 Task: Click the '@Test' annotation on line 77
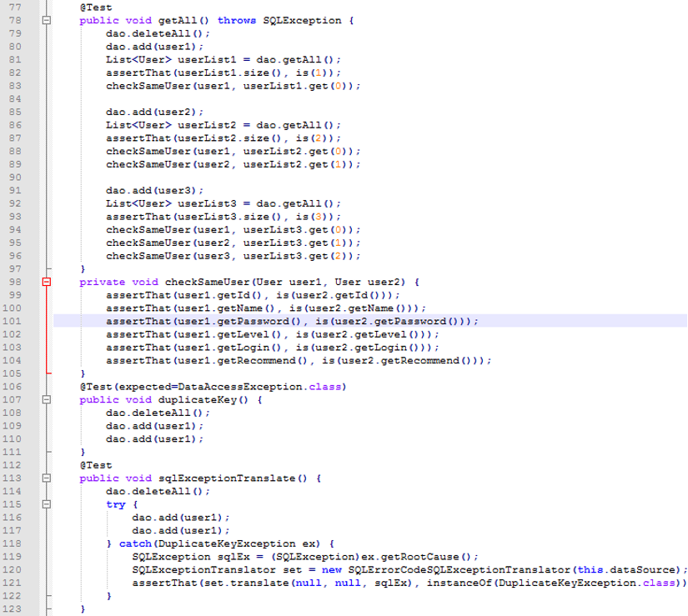pyautogui.click(x=96, y=8)
